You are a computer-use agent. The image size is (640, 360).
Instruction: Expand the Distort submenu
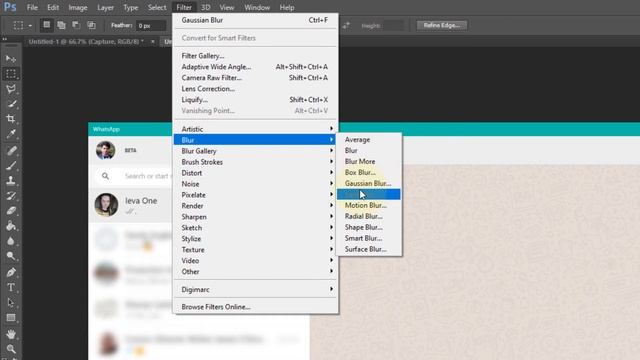point(256,173)
